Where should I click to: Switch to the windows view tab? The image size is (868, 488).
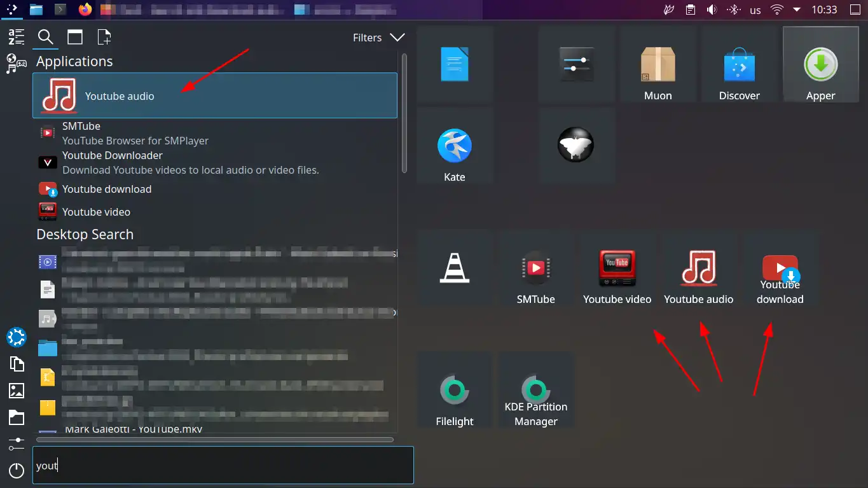coord(75,37)
